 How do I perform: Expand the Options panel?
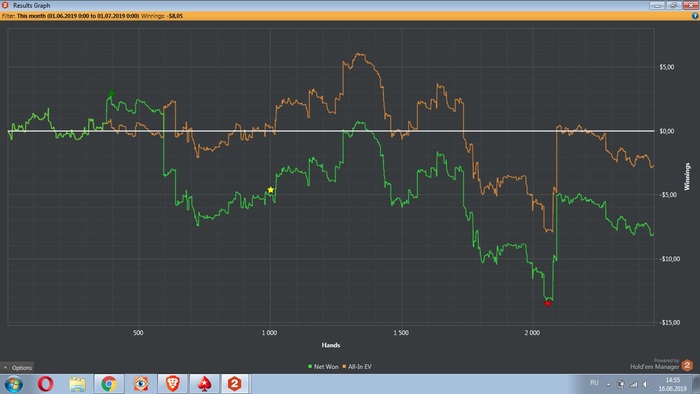(x=17, y=368)
